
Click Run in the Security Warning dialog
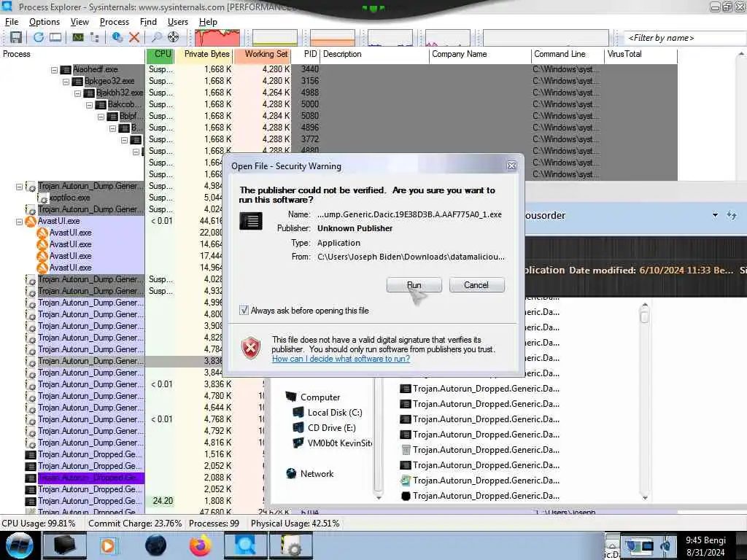(x=414, y=285)
